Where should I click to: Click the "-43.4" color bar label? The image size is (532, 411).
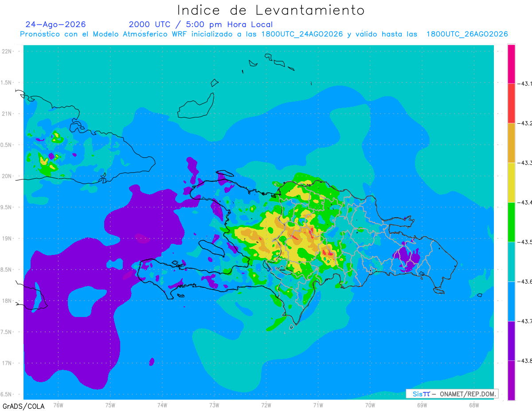[x=525, y=202]
